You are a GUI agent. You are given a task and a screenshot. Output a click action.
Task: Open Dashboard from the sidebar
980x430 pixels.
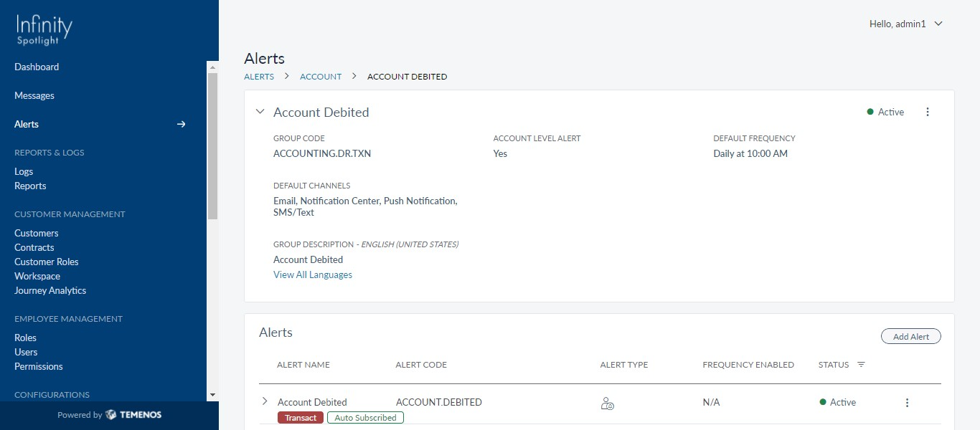click(37, 67)
